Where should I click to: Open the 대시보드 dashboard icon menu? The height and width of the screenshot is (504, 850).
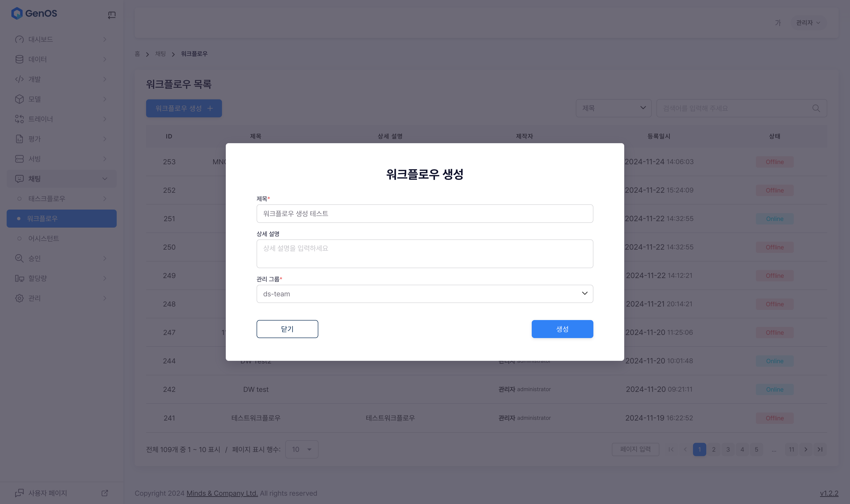pyautogui.click(x=19, y=39)
